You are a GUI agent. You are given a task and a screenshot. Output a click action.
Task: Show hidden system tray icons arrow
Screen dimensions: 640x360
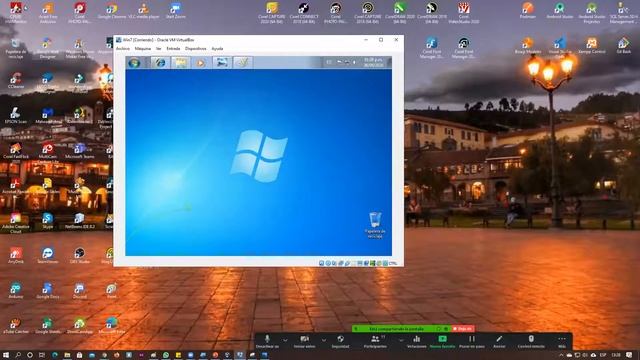(x=561, y=355)
